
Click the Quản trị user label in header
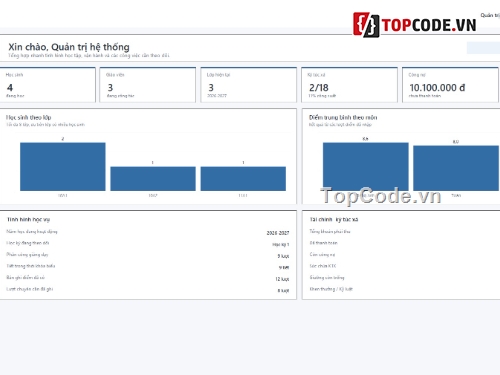(x=490, y=15)
